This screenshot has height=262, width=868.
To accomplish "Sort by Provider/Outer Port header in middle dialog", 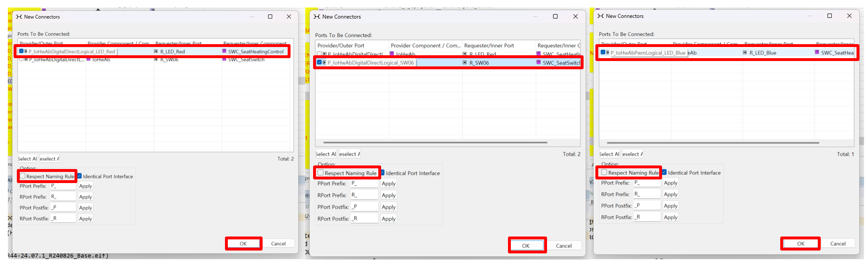I will [340, 46].
